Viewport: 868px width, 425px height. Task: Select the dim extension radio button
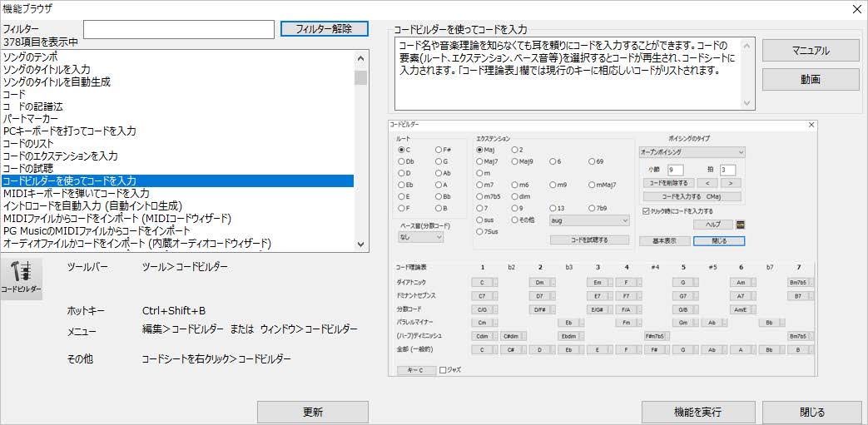(x=515, y=196)
